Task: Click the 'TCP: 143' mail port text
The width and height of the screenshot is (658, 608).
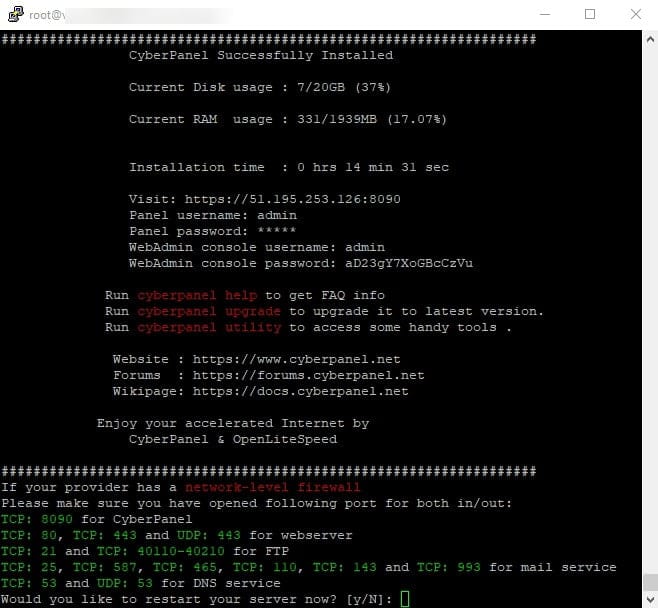Action: pos(345,567)
